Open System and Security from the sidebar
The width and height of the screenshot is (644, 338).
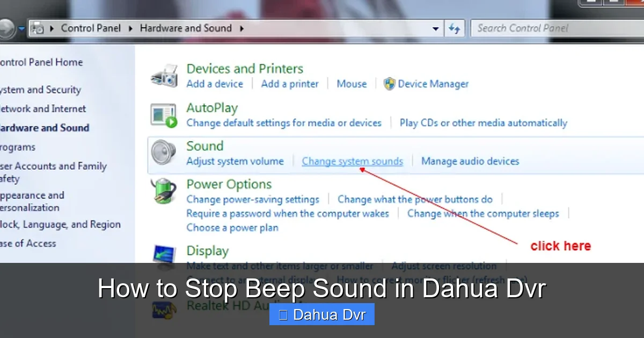(x=40, y=90)
